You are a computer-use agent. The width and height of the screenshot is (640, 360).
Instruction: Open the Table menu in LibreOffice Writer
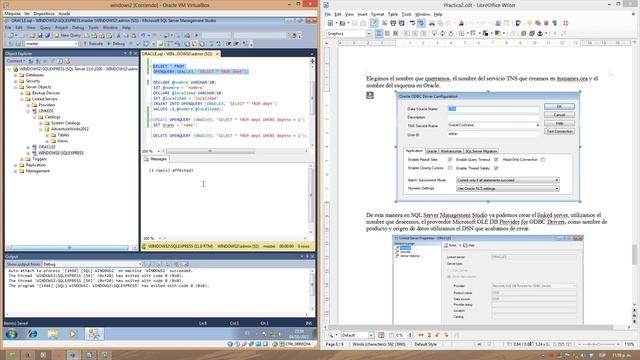[x=393, y=14]
